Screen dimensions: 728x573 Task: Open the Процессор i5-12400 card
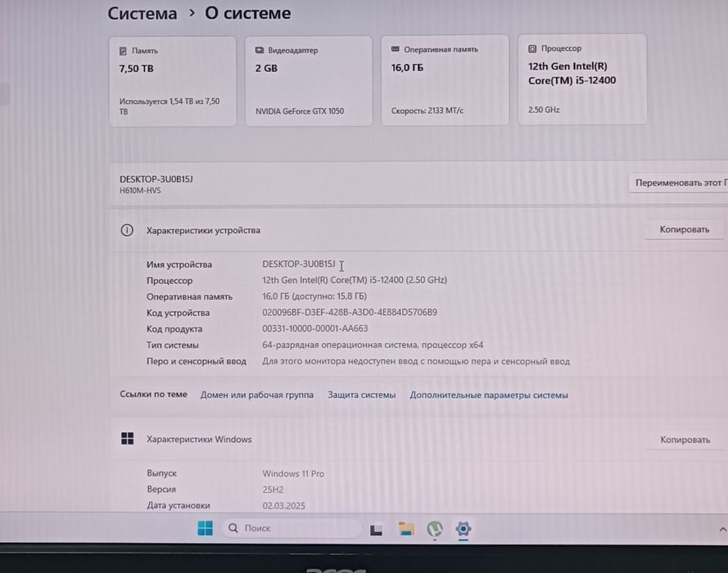click(x=582, y=79)
